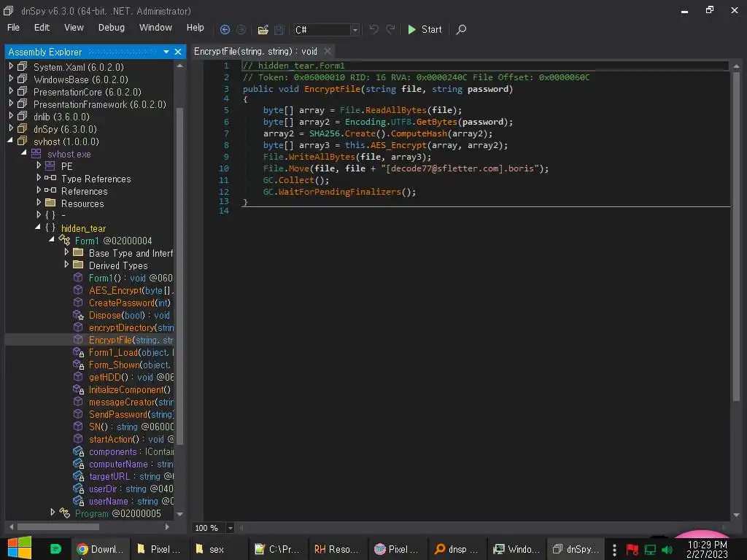Open Assembly Explorer panel options arrow
The image size is (747, 560).
(166, 52)
